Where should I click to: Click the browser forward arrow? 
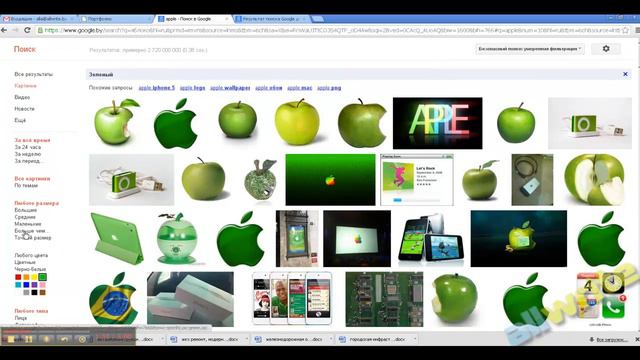[x=16, y=30]
